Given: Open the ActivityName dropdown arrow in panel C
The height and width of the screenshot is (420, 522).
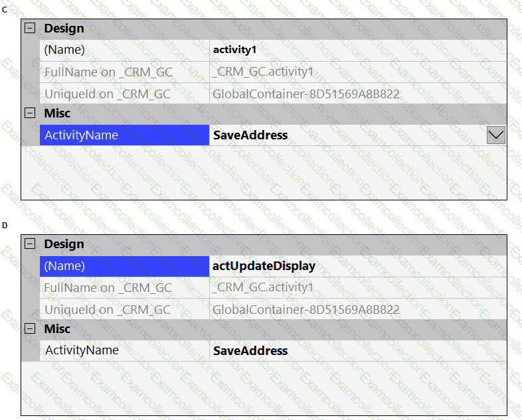Looking at the screenshot, I should 496,135.
